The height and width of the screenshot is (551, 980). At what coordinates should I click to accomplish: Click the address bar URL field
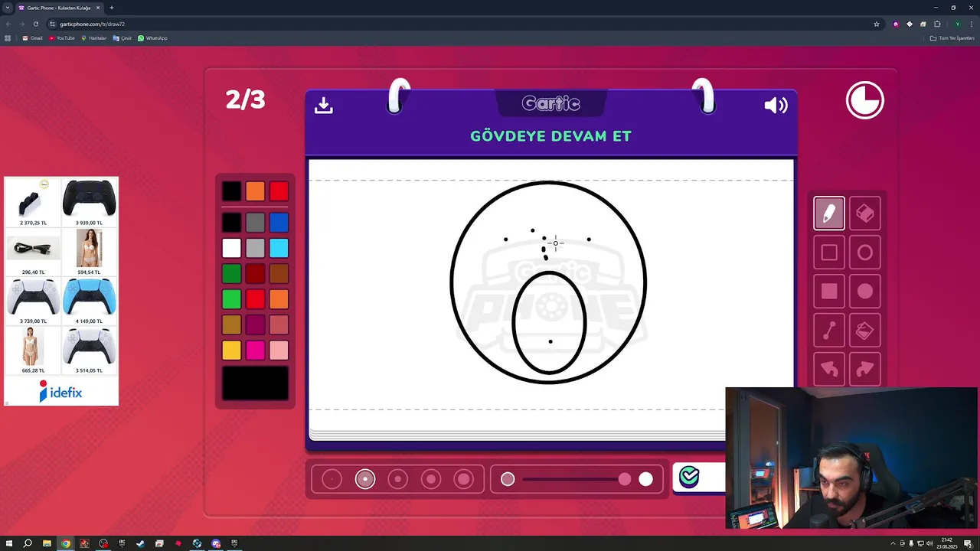(459, 24)
